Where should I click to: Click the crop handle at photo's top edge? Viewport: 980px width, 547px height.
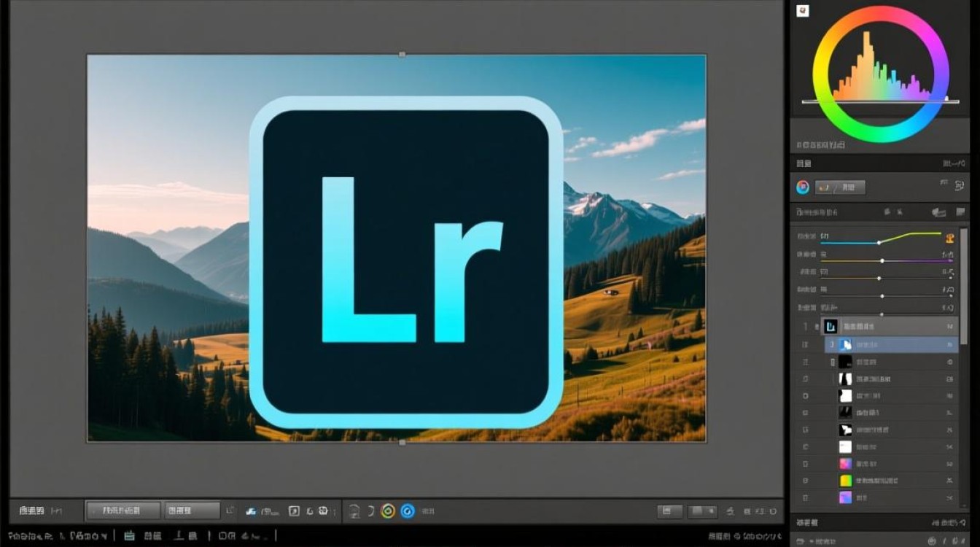(402, 54)
